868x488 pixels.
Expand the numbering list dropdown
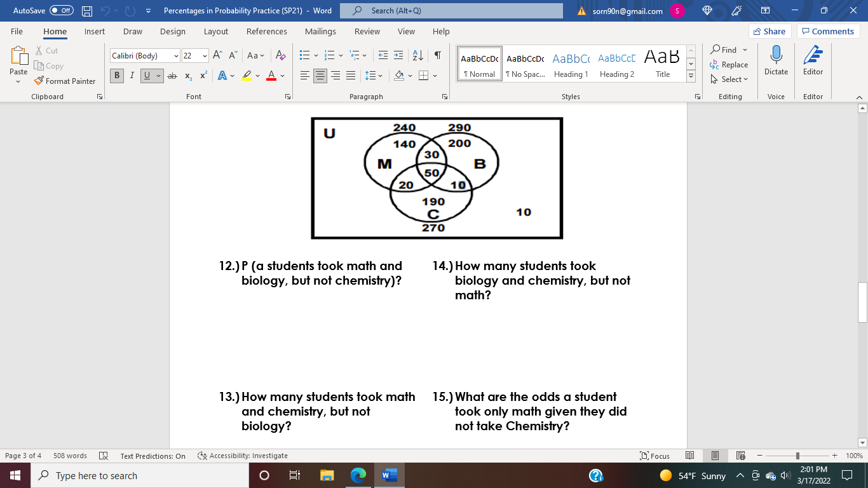341,55
